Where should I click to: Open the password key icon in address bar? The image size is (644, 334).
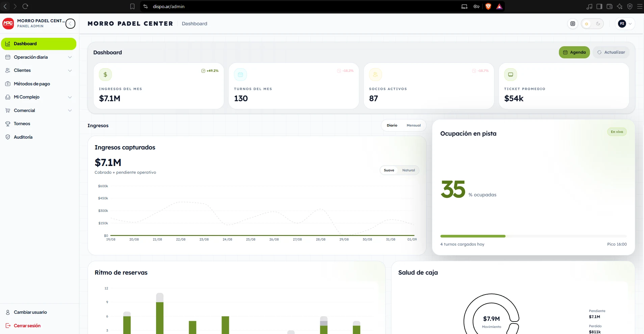(x=476, y=6)
